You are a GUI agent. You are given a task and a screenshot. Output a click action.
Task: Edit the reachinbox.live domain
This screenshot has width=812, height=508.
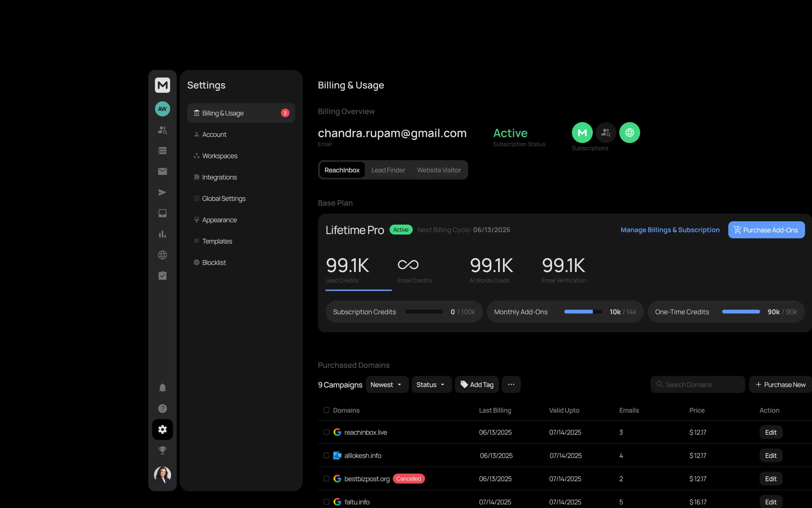[x=771, y=432]
